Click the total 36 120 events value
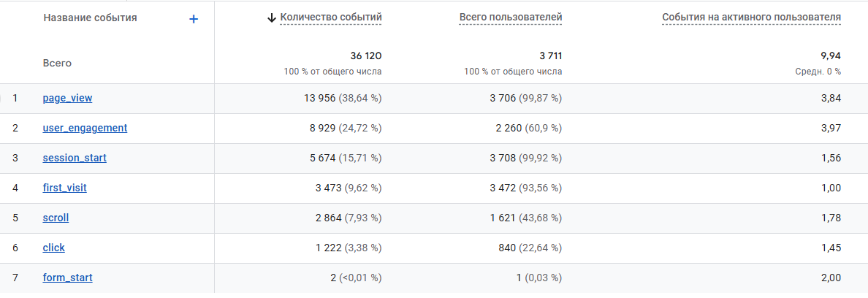The width and height of the screenshot is (868, 298). [x=366, y=56]
